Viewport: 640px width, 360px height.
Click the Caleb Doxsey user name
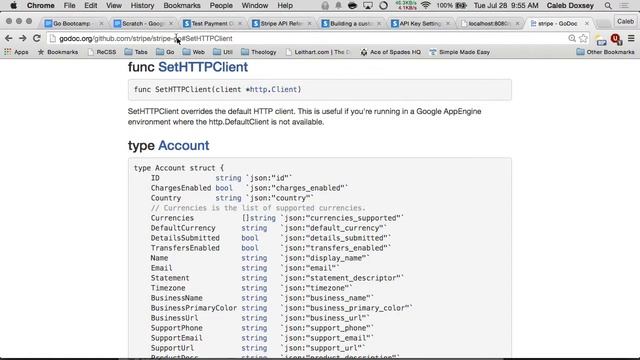tap(570, 6)
